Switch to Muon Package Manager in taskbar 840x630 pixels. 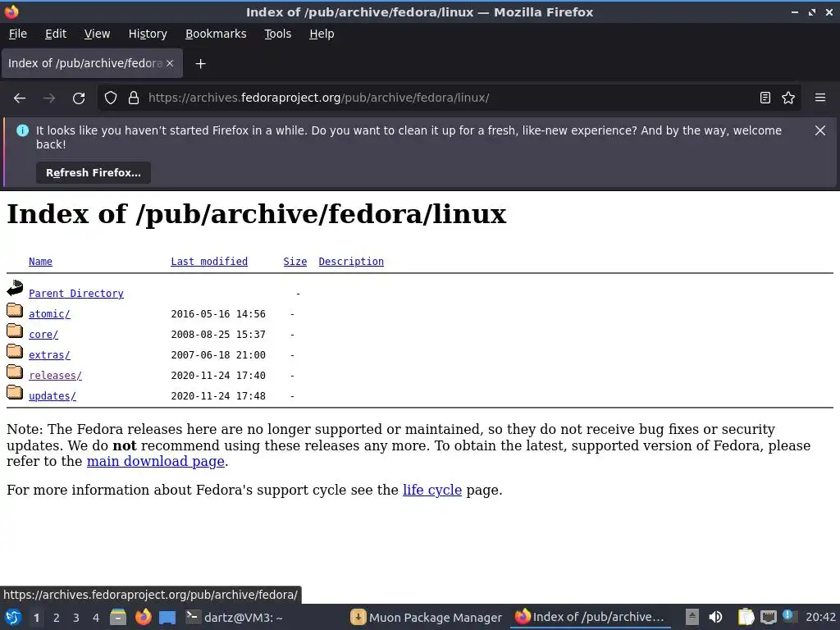[x=427, y=617]
